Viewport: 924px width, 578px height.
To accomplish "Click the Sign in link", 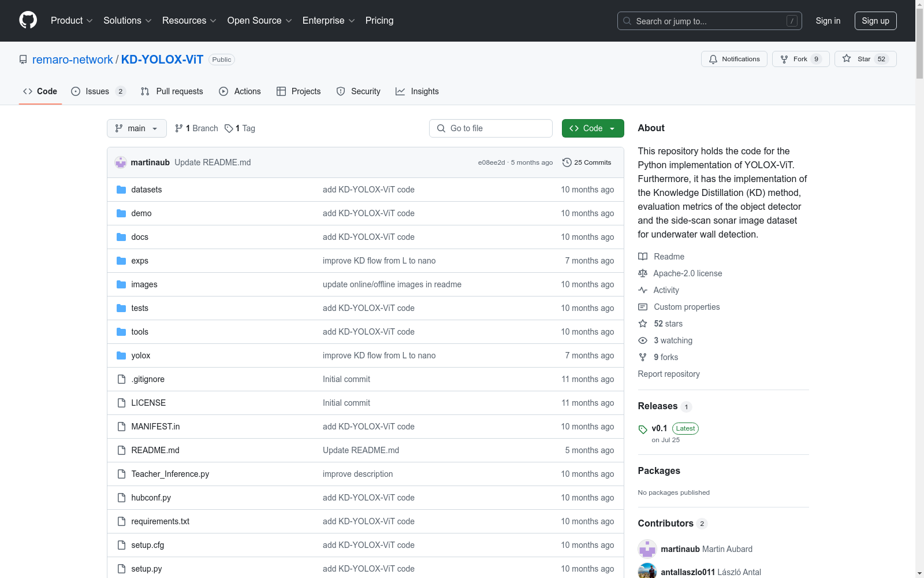I will [828, 21].
